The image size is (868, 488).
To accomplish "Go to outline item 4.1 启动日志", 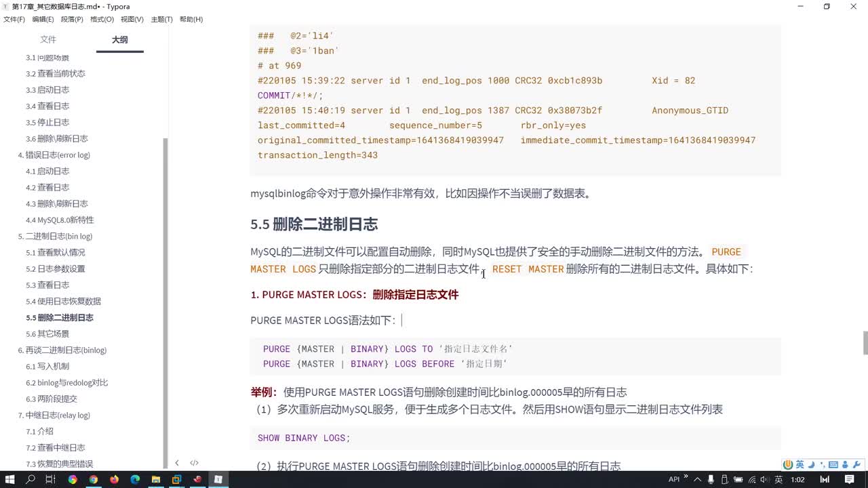I will 47,171.
